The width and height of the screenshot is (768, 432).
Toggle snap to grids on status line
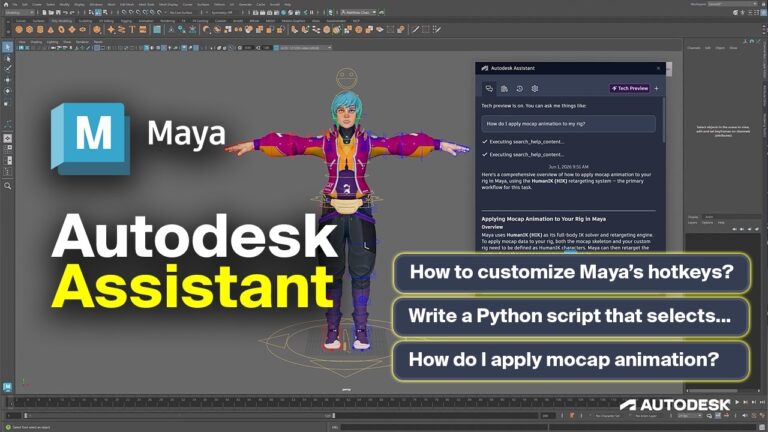[124, 12]
